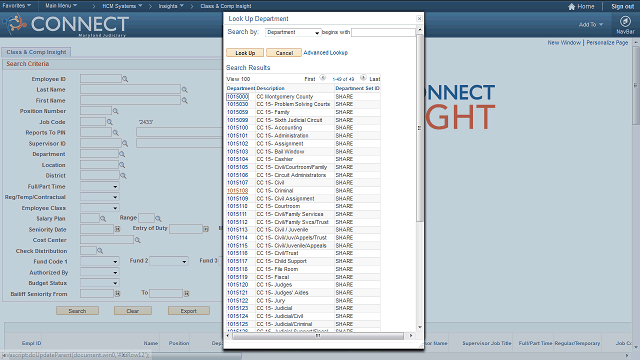This screenshot has width=640, height=360.
Task: Open Job Code lookup magnifier
Action: [x=109, y=122]
